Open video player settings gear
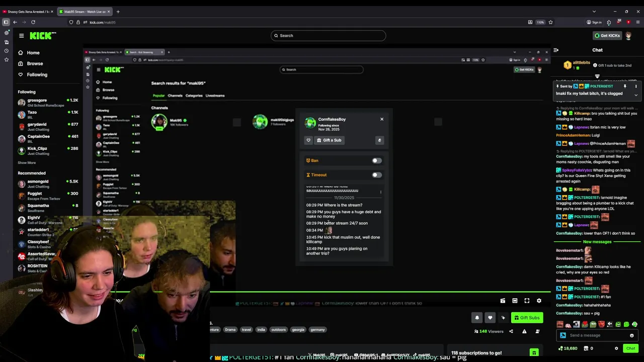644x362 pixels. coord(539,301)
